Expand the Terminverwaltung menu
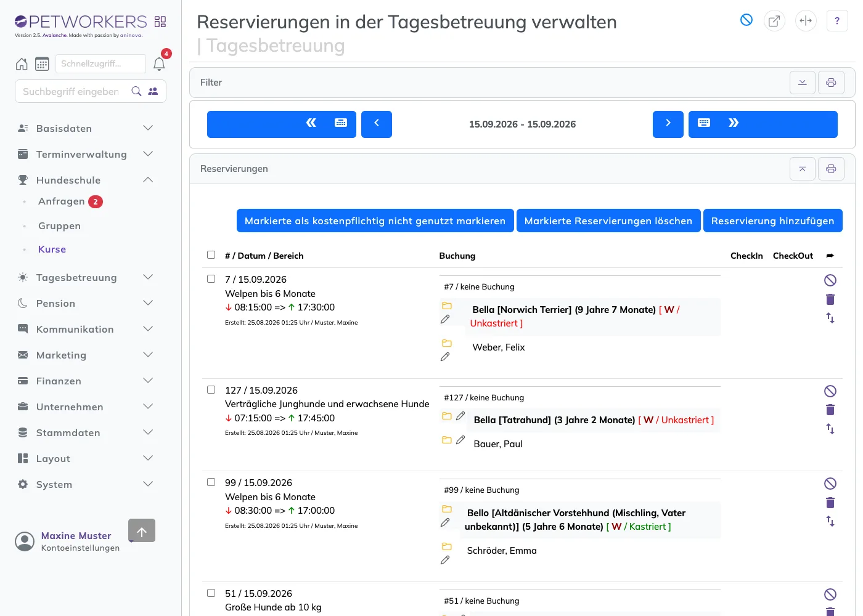Image resolution: width=863 pixels, height=616 pixels. pyautogui.click(x=86, y=154)
